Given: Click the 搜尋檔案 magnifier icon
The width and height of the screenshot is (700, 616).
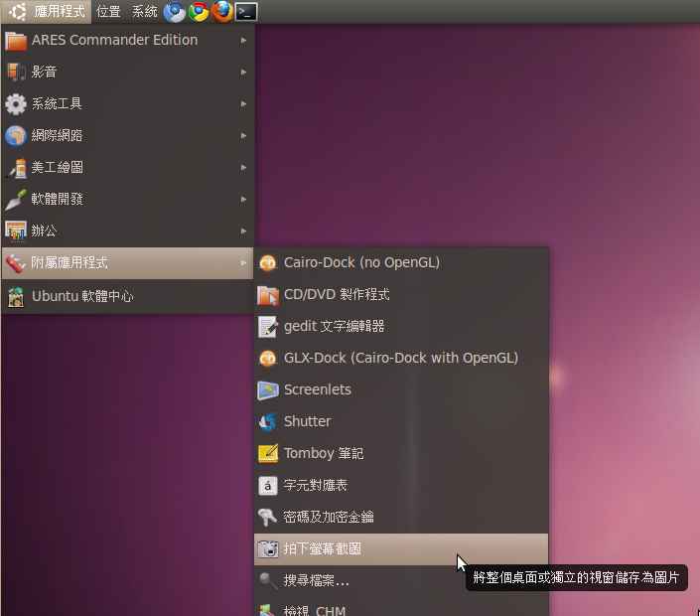Looking at the screenshot, I should tap(268, 581).
